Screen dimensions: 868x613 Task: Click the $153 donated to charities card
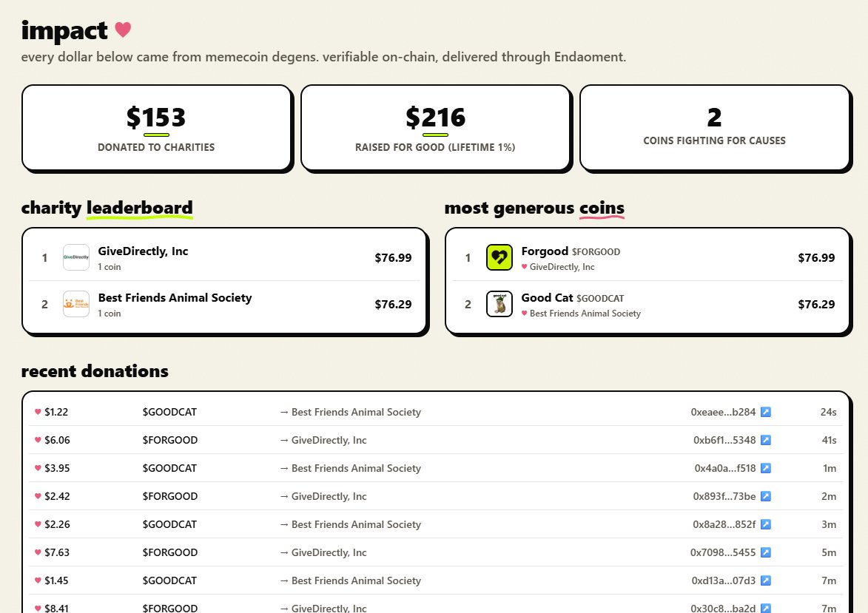156,128
